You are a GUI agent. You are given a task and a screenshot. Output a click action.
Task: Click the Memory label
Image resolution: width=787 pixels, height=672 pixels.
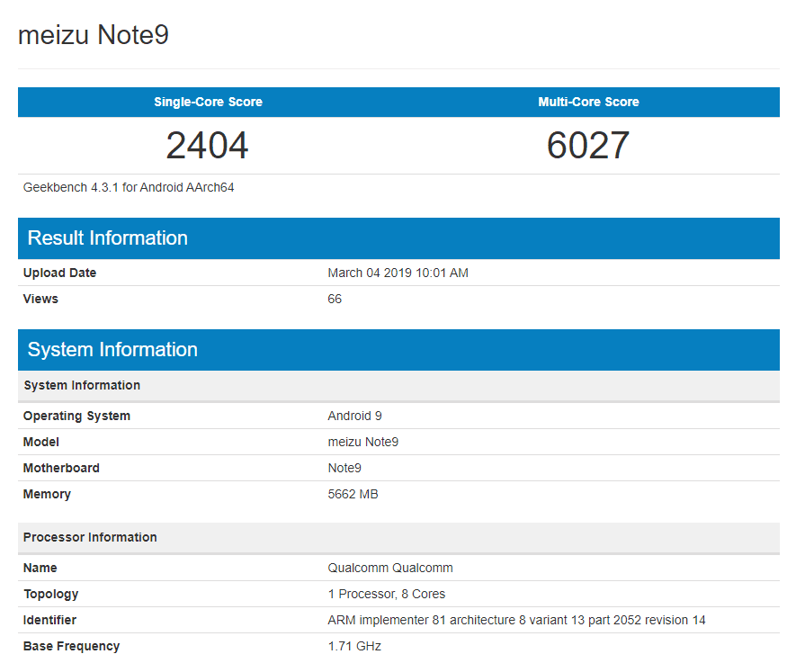tap(47, 494)
